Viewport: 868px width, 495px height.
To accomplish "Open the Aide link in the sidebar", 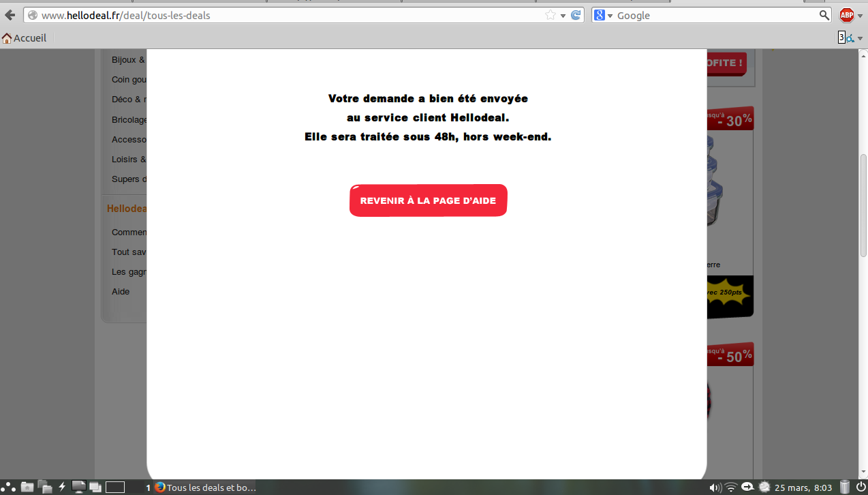I will 121,291.
